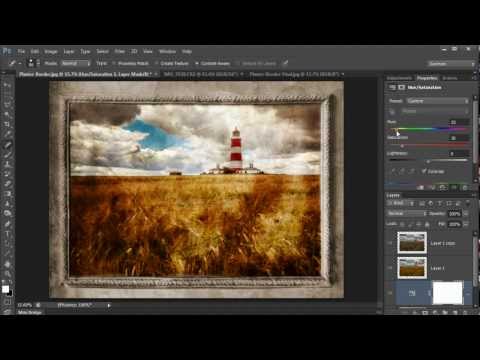This screenshot has width=480, height=360.
Task: Open the Mini Bridge panel tab
Action: tap(30, 312)
